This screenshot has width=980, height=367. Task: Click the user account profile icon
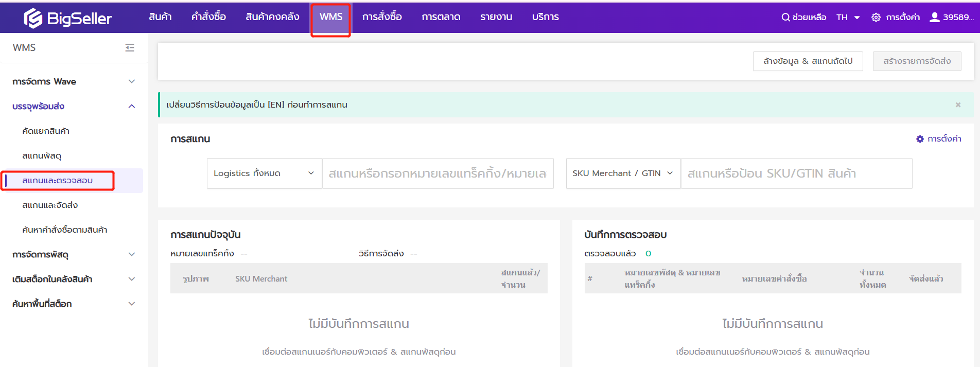935,17
